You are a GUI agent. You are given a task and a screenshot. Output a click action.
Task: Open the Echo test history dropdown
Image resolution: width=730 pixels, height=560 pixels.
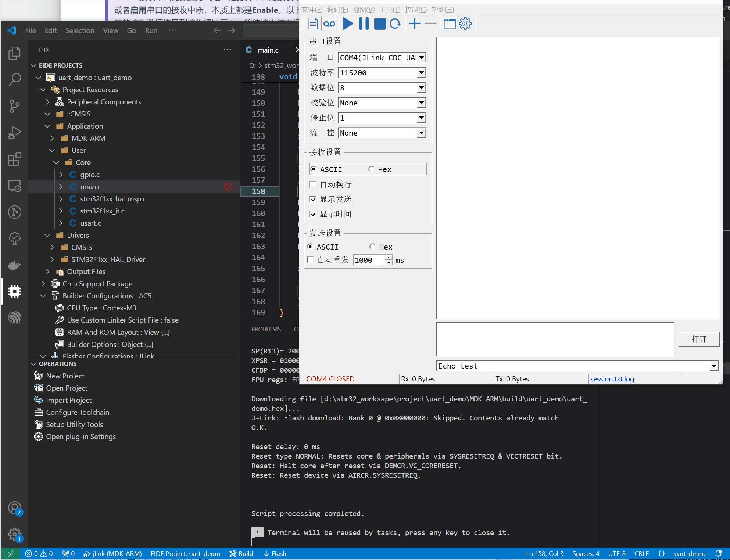(713, 366)
